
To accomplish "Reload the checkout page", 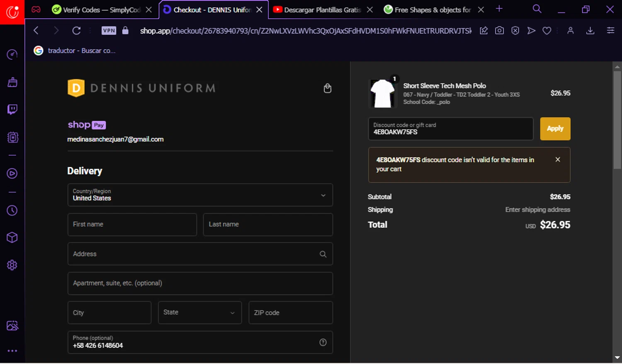I will pos(76,30).
